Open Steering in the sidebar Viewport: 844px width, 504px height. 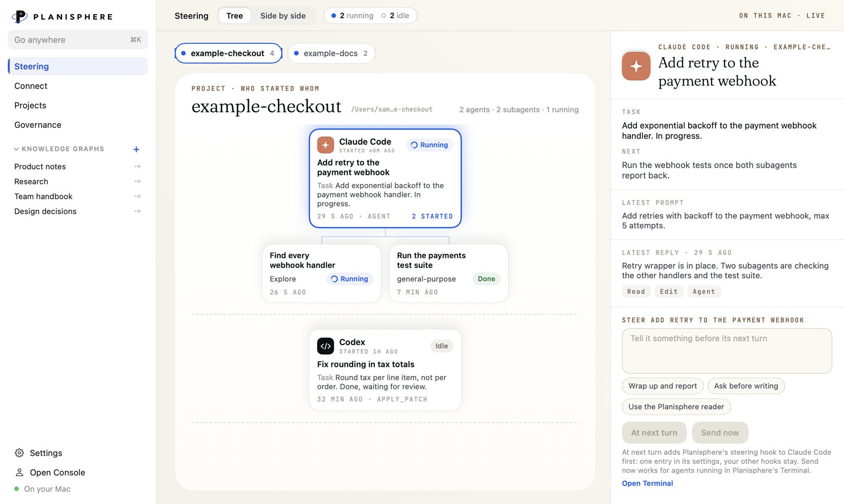78,66
